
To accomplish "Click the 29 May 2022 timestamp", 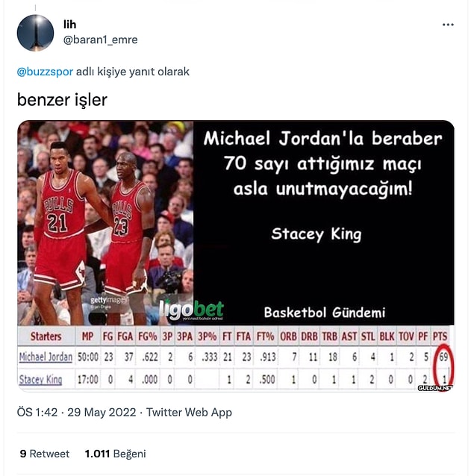I will click(x=102, y=413).
